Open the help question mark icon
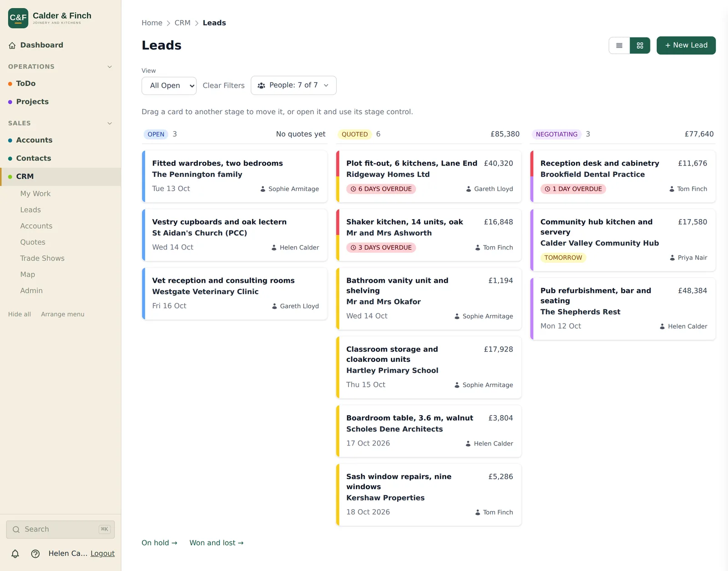Viewport: 728px width, 571px height. (x=35, y=554)
